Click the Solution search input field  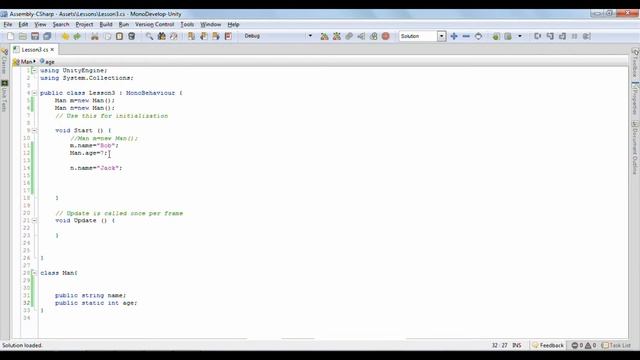coord(418,36)
